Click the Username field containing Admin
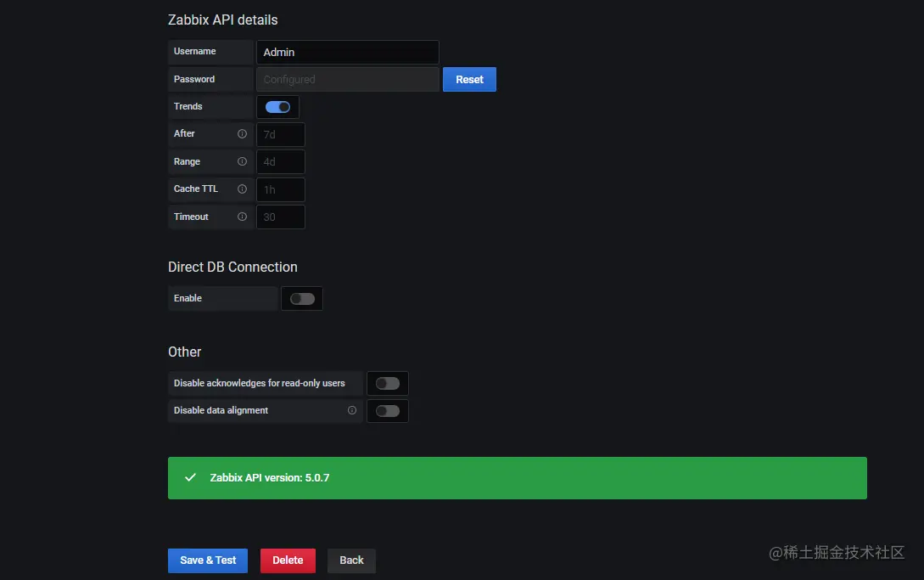Screen dimensions: 924x580 coord(348,52)
